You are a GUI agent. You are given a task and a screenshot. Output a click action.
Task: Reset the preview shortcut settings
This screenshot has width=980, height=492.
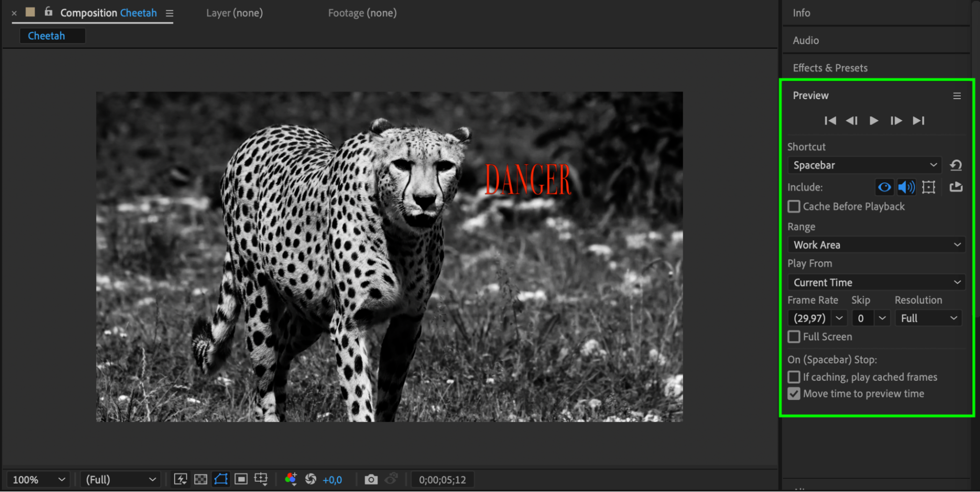955,165
